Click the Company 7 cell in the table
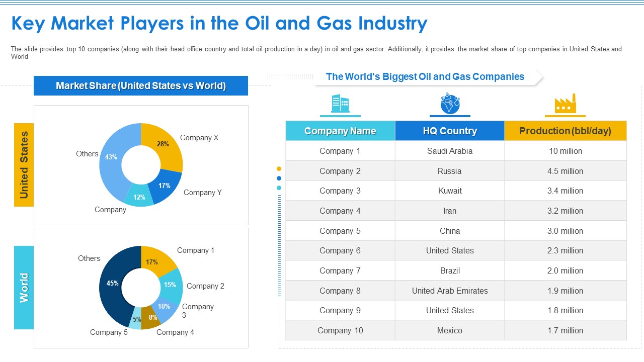The height and width of the screenshot is (362, 644). click(340, 270)
